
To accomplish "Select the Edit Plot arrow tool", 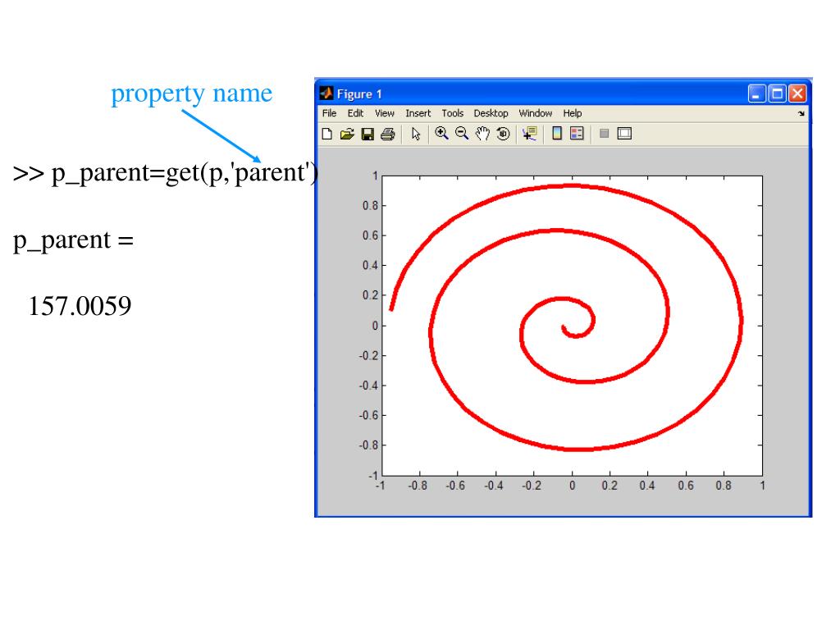I will tap(416, 134).
